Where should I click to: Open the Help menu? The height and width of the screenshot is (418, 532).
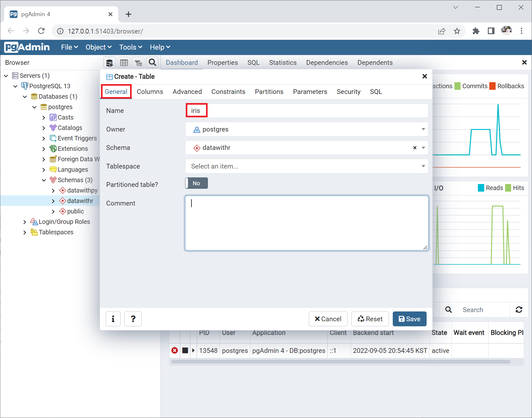pyautogui.click(x=160, y=47)
